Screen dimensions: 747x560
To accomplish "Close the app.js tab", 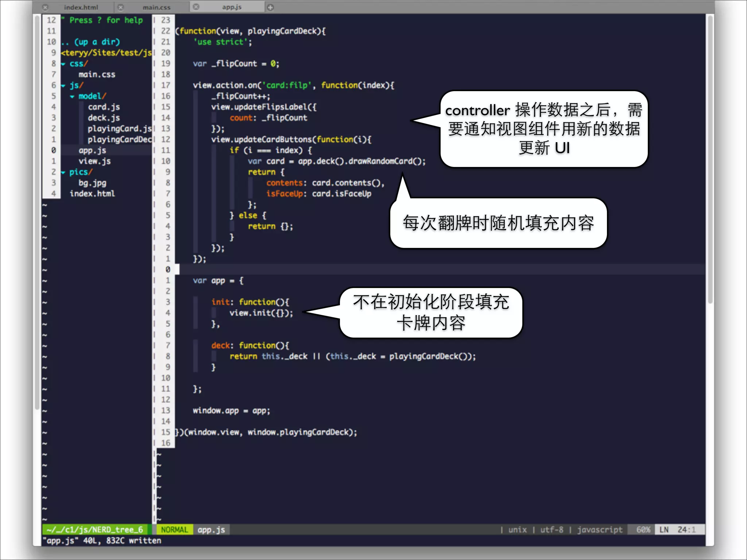I will tap(196, 7).
